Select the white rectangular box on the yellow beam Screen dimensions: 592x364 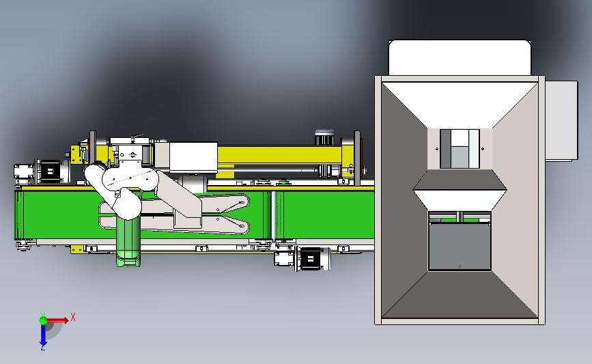[193, 157]
